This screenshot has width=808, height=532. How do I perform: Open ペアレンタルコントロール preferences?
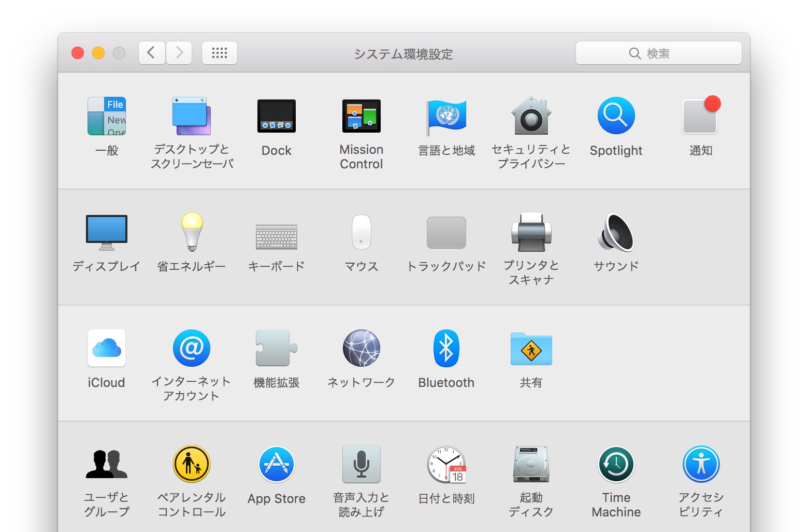point(192,464)
